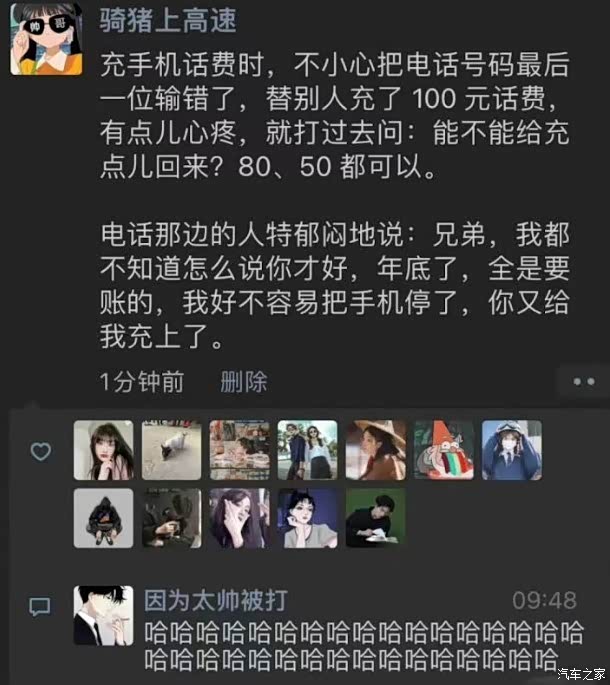Open the couple walking avatar
Viewport: 610px width, 685px height.
(x=308, y=450)
